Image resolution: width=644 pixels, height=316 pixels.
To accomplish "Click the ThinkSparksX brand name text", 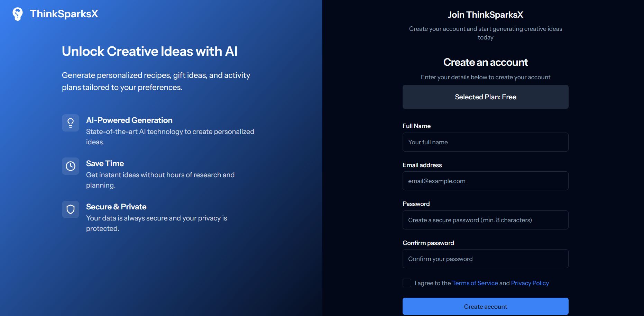I will 64,14.
